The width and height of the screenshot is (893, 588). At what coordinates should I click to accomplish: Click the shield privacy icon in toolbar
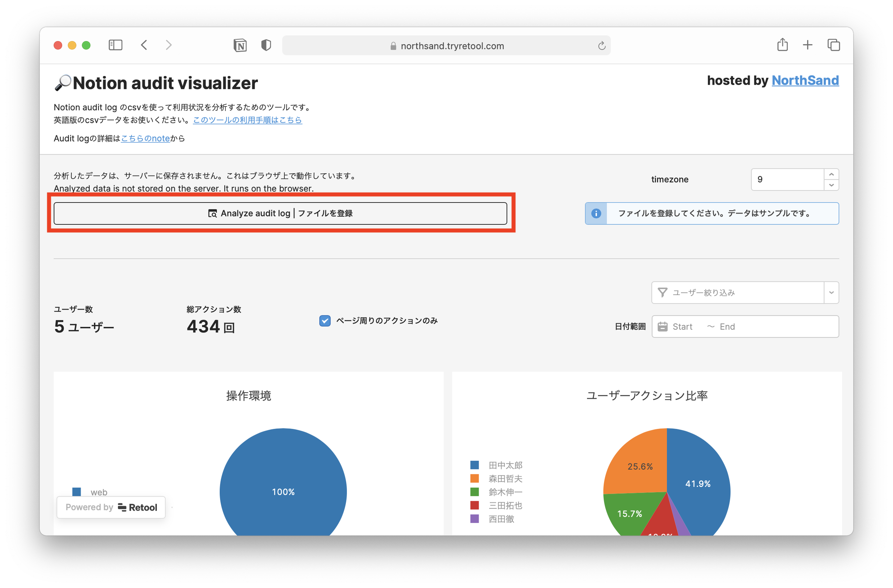[x=266, y=45]
